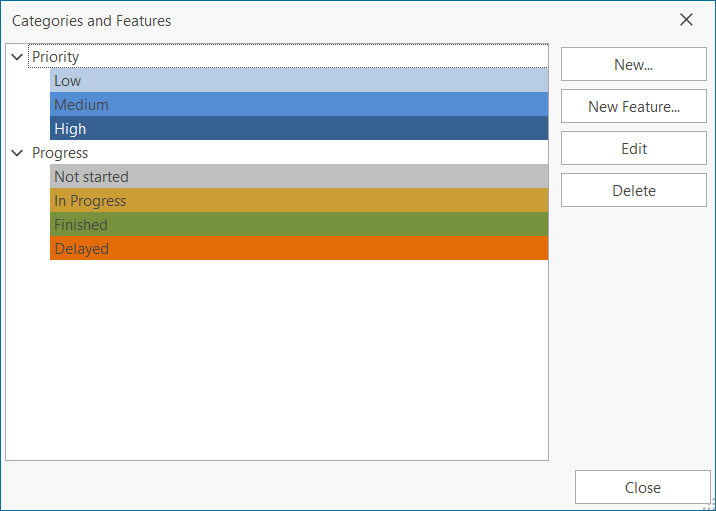
Task: Highlight the In Progress feature row
Action: coord(298,201)
